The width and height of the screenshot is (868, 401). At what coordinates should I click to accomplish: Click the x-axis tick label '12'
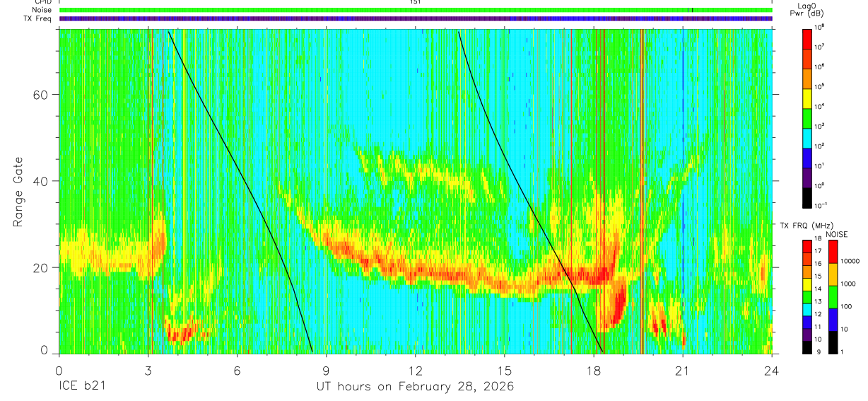(416, 371)
